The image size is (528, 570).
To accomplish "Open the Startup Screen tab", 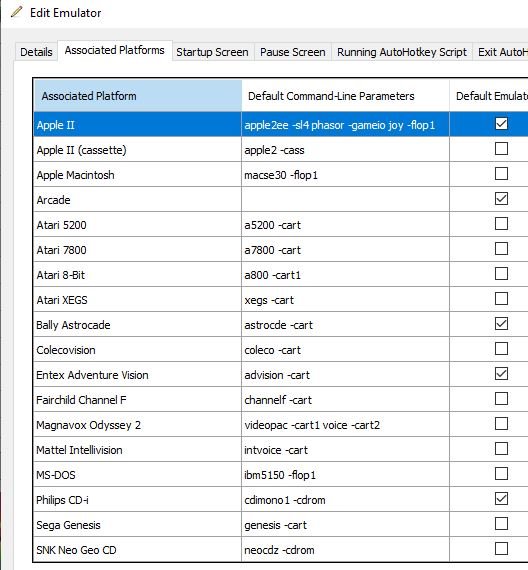I will [212, 52].
